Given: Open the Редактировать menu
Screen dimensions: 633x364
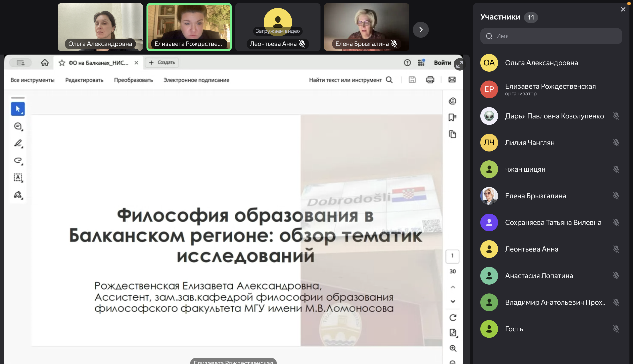Looking at the screenshot, I should point(84,80).
